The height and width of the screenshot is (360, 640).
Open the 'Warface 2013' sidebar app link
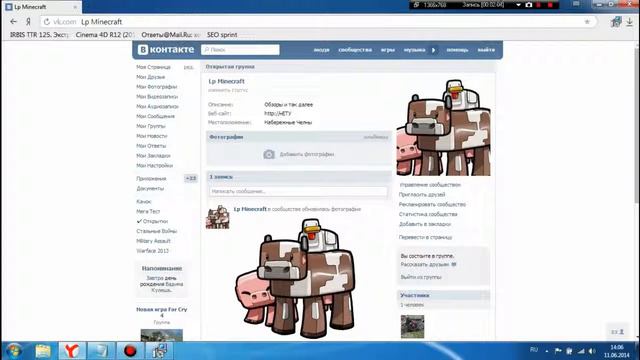pos(153,251)
